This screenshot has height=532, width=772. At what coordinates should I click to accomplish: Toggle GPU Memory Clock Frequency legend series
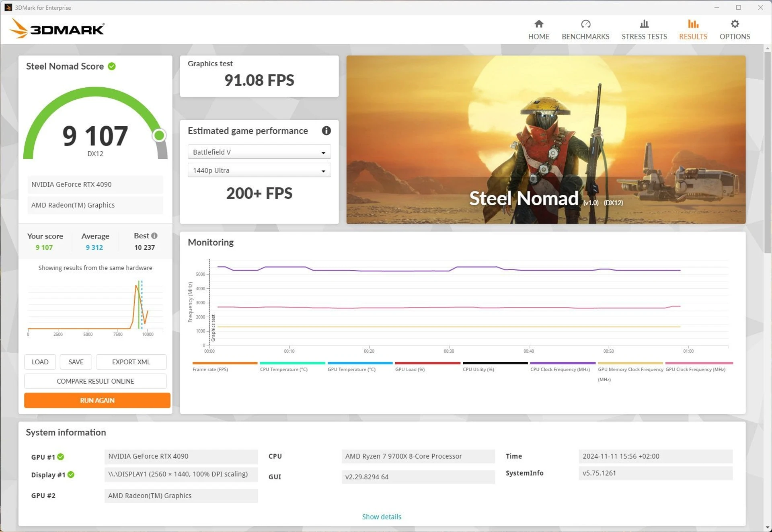point(630,372)
